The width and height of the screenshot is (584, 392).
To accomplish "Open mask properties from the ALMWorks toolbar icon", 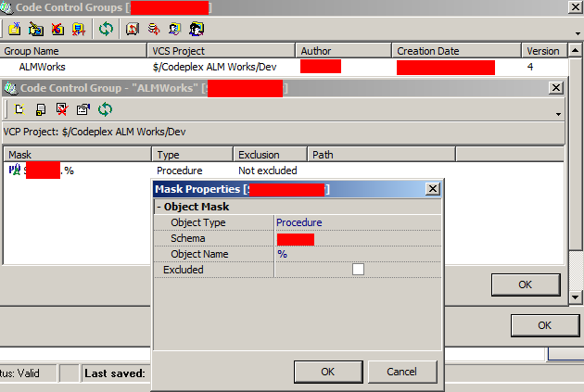I will pos(83,109).
